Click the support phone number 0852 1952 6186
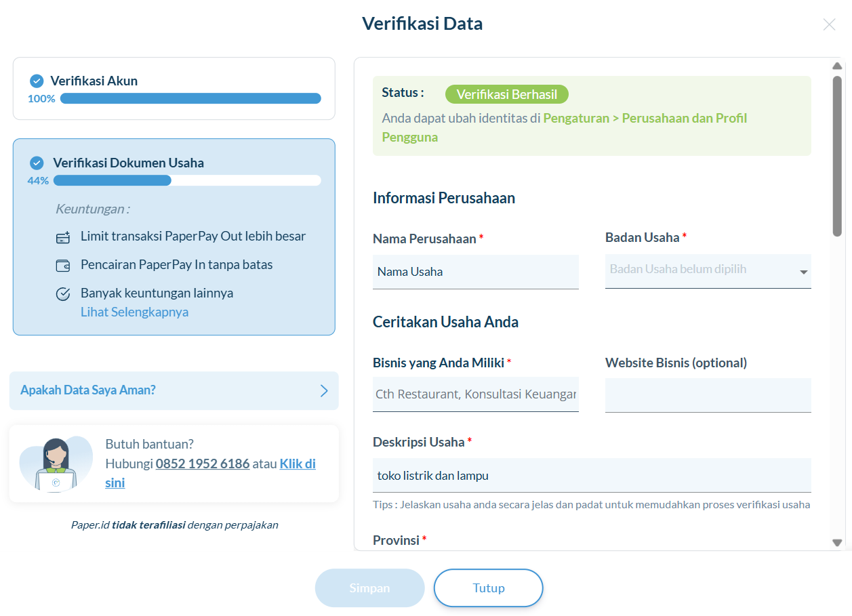 tap(202, 464)
